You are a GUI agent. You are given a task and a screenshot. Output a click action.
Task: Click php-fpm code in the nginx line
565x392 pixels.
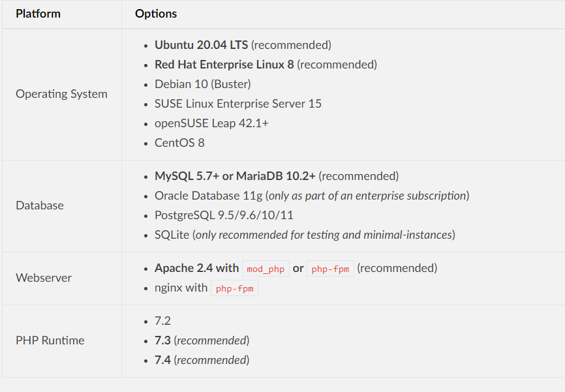234,288
